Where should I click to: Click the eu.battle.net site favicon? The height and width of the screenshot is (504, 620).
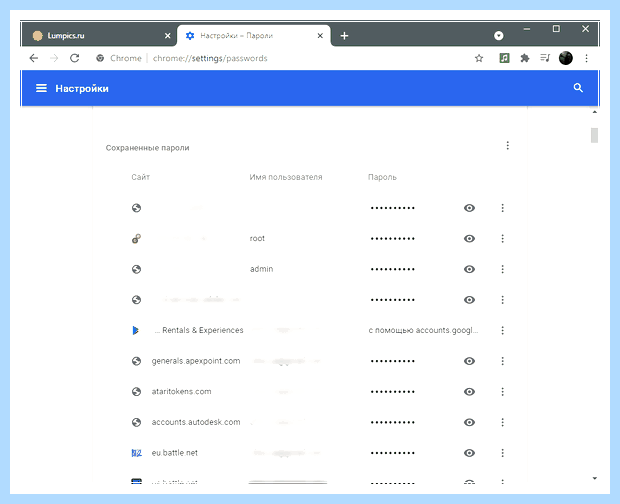(136, 453)
